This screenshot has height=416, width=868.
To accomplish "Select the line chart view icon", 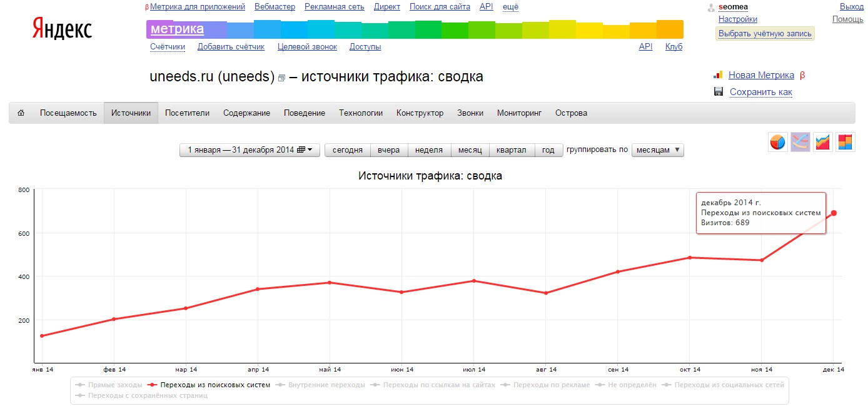I will (800, 142).
